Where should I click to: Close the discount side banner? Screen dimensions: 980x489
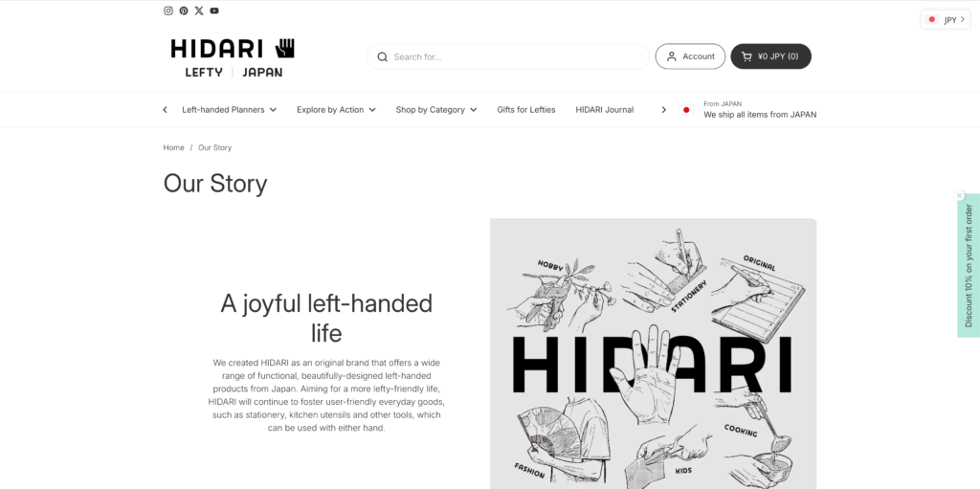pyautogui.click(x=960, y=196)
